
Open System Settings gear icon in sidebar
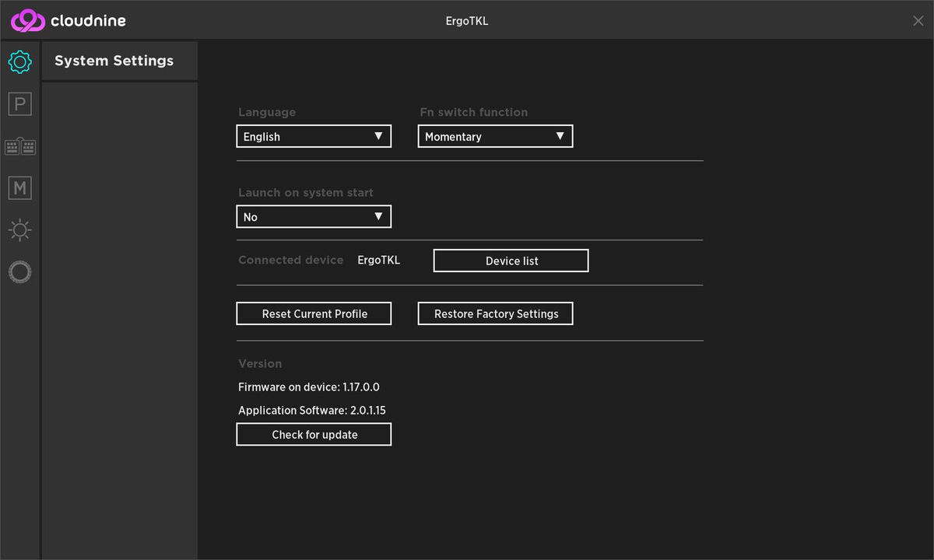(x=19, y=61)
